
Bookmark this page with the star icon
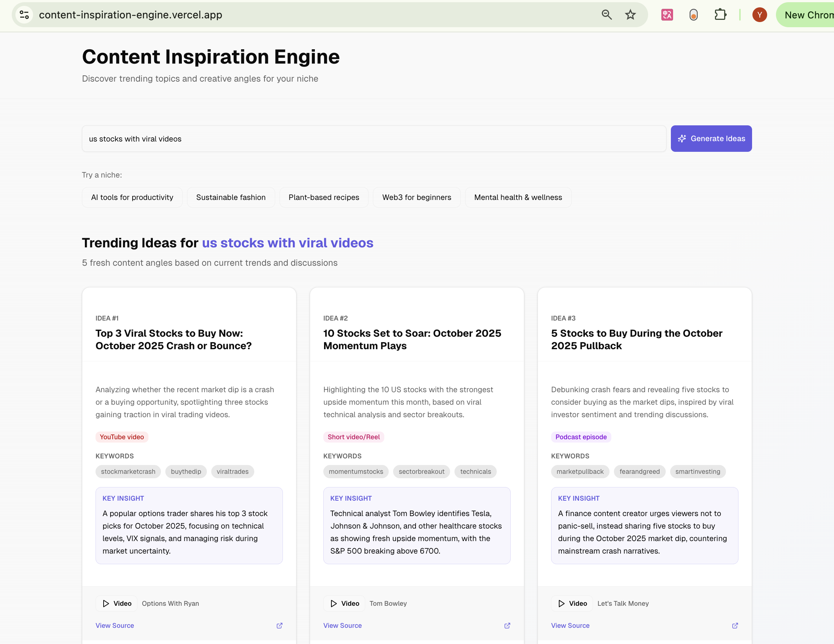(630, 15)
